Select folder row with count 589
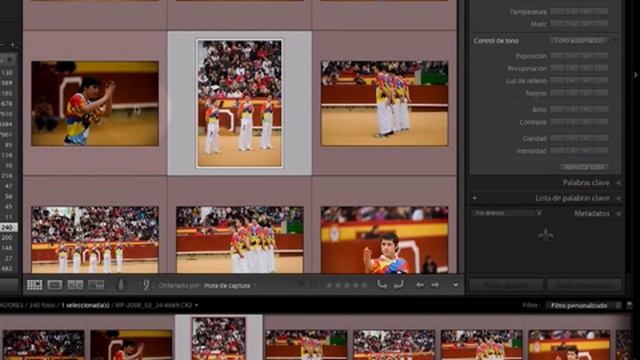The height and width of the screenshot is (360, 640). [x=9, y=83]
